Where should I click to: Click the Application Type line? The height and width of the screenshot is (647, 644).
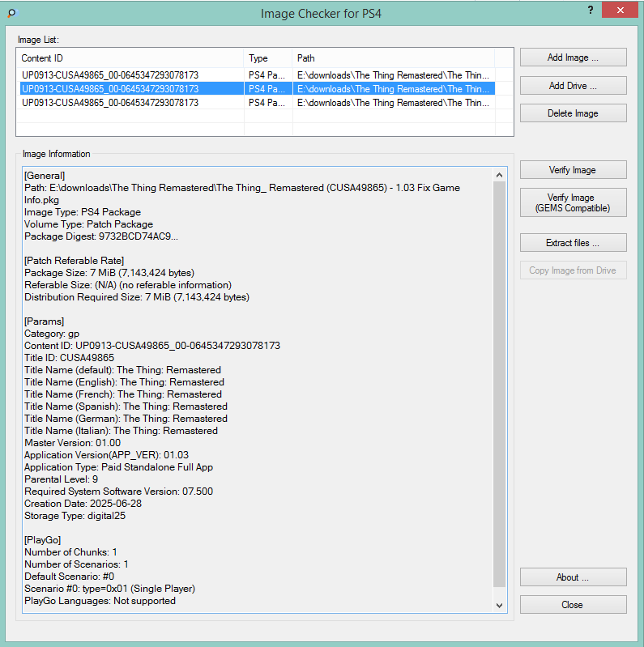tap(119, 467)
